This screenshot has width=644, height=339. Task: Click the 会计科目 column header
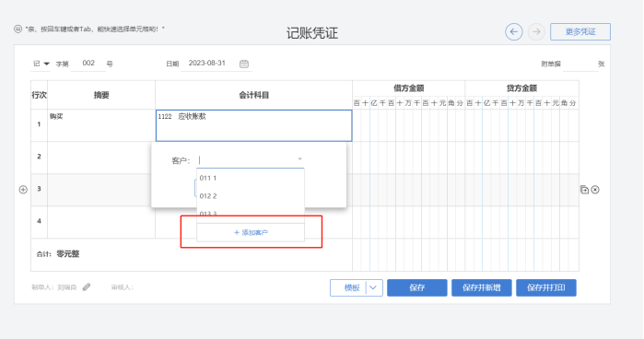tap(253, 95)
